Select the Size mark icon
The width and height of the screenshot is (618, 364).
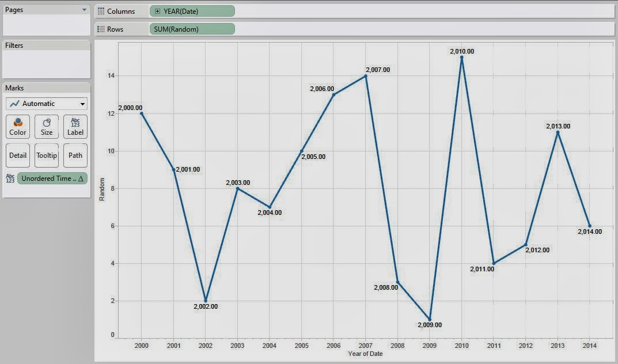click(x=46, y=127)
